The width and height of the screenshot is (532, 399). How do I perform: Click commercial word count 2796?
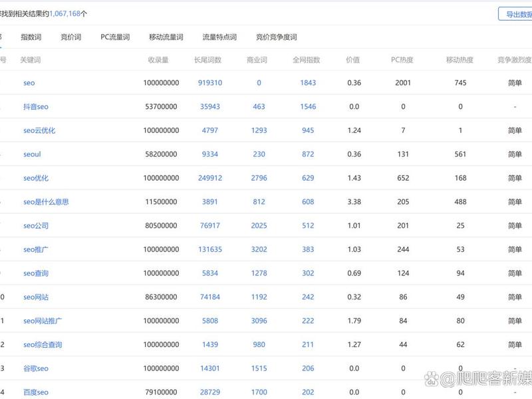tap(259, 178)
